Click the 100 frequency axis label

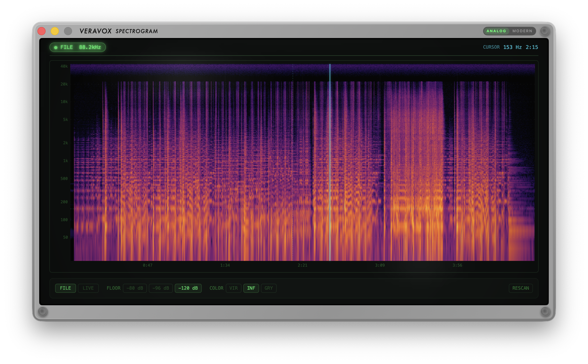coord(64,220)
